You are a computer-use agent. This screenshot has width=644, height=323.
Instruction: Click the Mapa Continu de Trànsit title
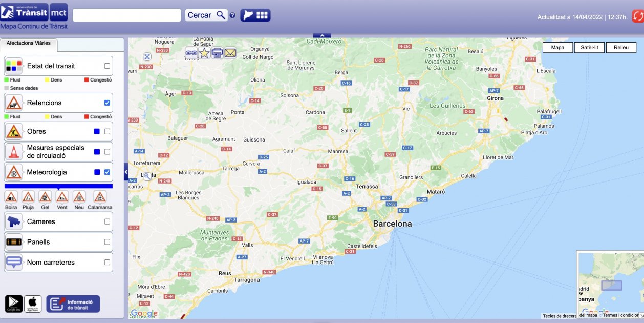[x=34, y=26]
